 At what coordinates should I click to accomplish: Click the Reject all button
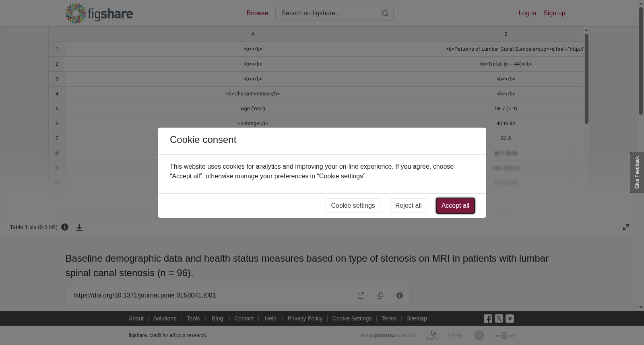point(408,206)
